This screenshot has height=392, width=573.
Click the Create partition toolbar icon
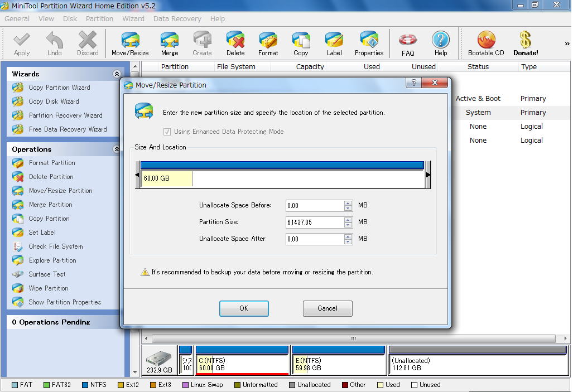[x=202, y=43]
